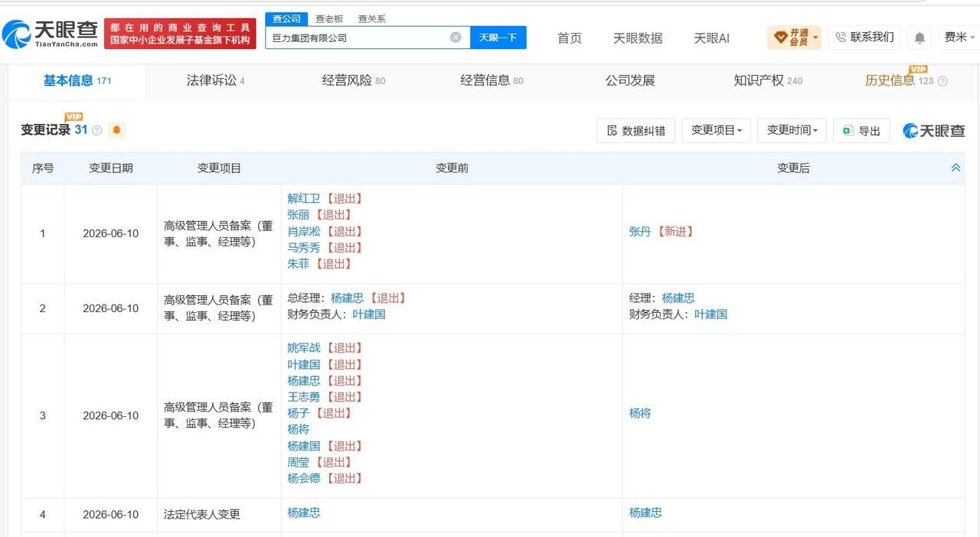Click the red promotional banner in header
The width and height of the screenshot is (980, 537).
[180, 34]
